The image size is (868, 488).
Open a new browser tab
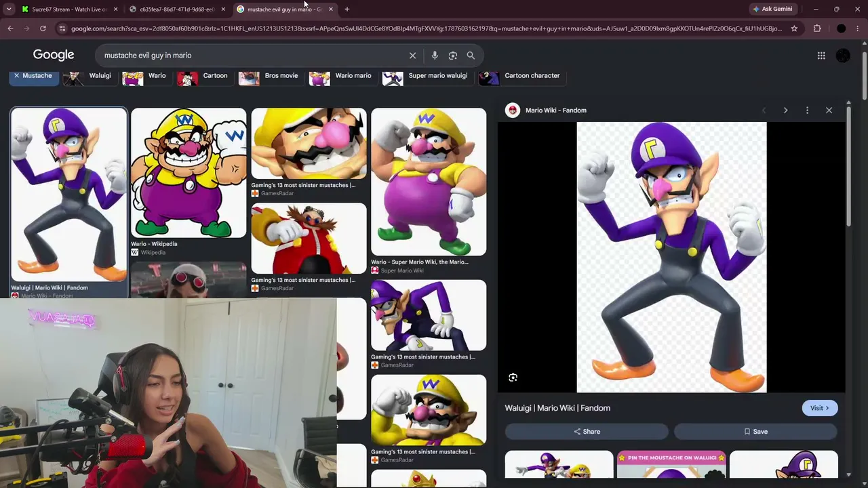(347, 9)
